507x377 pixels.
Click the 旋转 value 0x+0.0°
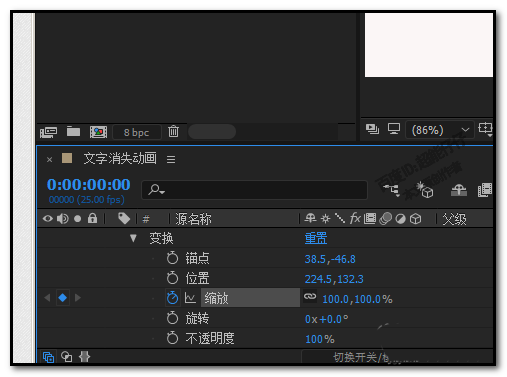327,319
